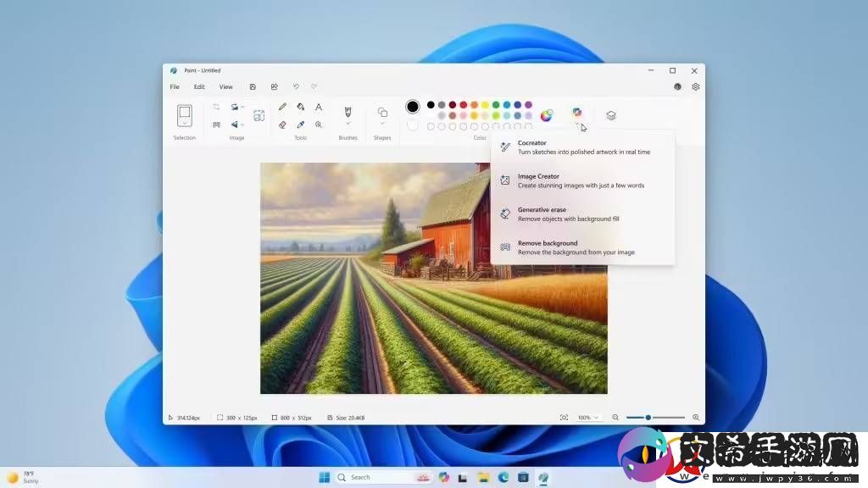Viewport: 868px width, 488px height.
Task: Expand the Shapes dropdown chevron
Action: tap(382, 124)
